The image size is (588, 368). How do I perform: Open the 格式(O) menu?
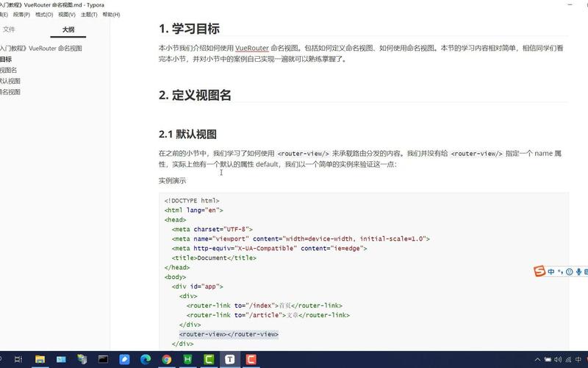tap(44, 14)
